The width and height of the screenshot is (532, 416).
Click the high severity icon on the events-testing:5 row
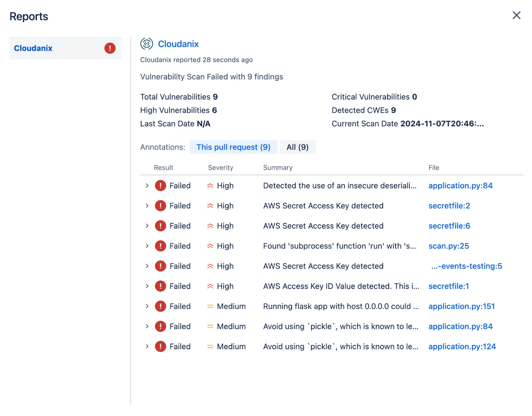[210, 266]
